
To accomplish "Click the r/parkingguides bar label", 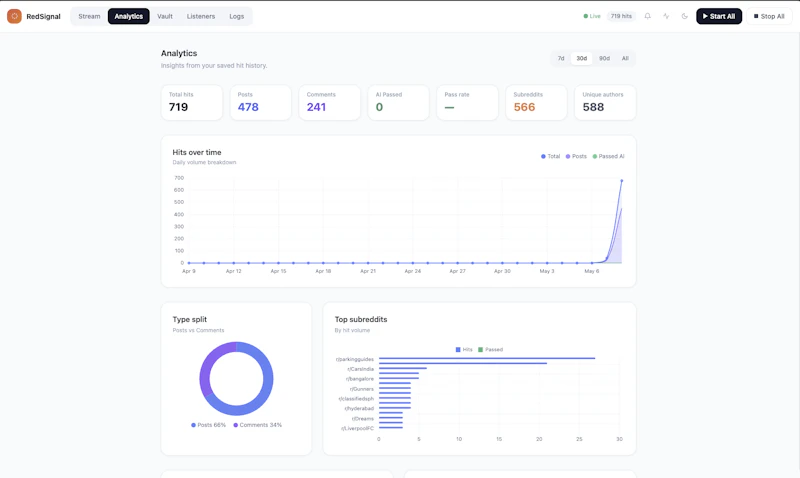I will click(355, 359).
